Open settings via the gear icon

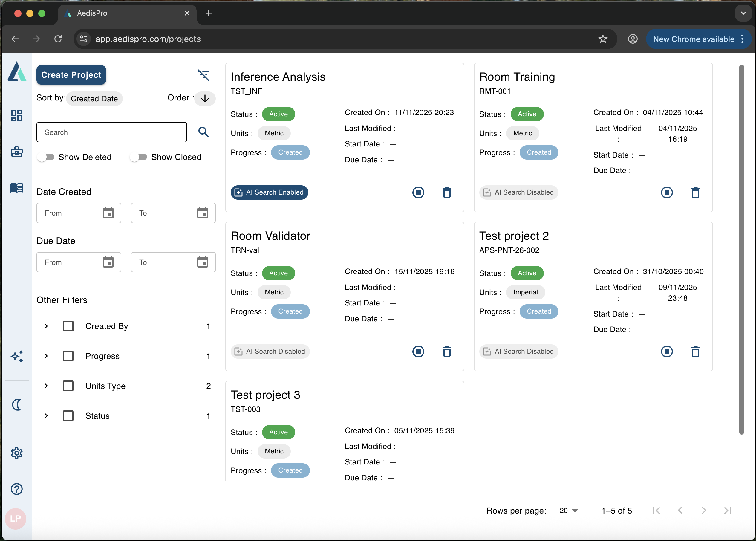(16, 453)
